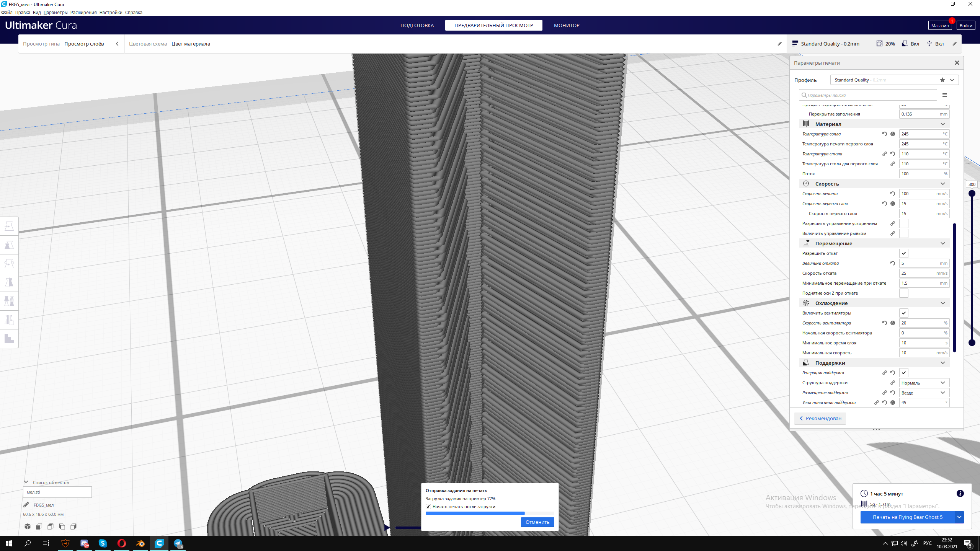
Task: Click lower handle of layer slider
Action: (972, 343)
